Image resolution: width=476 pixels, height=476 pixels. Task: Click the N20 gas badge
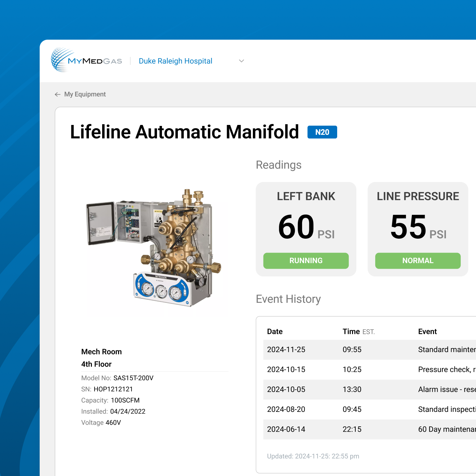pos(322,132)
